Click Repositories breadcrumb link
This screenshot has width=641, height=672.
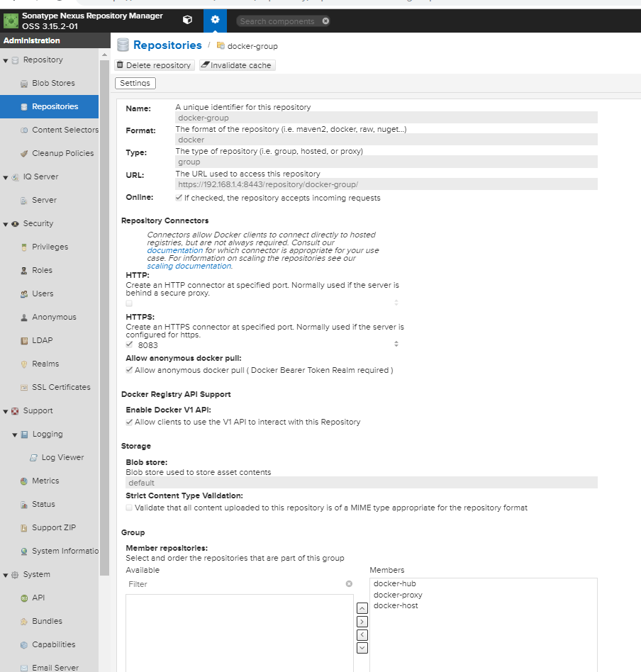(167, 45)
